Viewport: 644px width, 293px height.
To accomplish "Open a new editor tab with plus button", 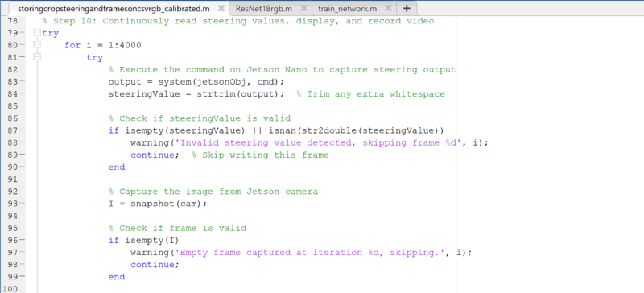I will coord(407,8).
